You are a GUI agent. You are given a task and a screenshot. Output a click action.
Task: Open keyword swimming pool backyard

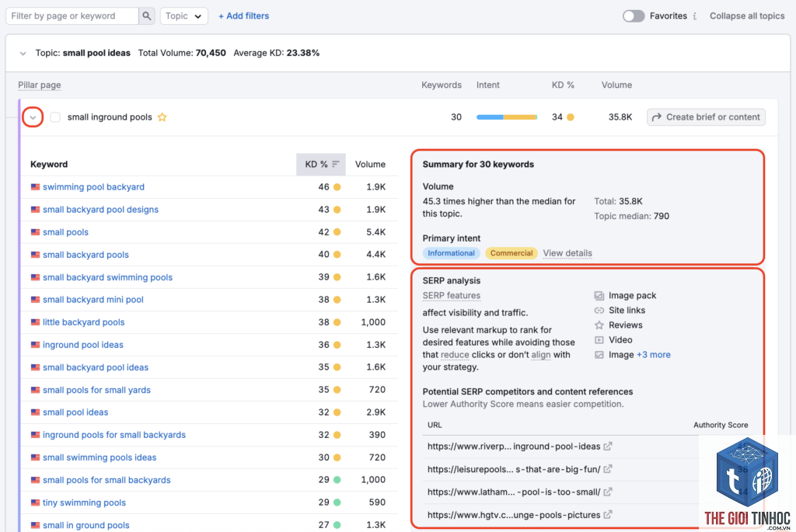93,186
